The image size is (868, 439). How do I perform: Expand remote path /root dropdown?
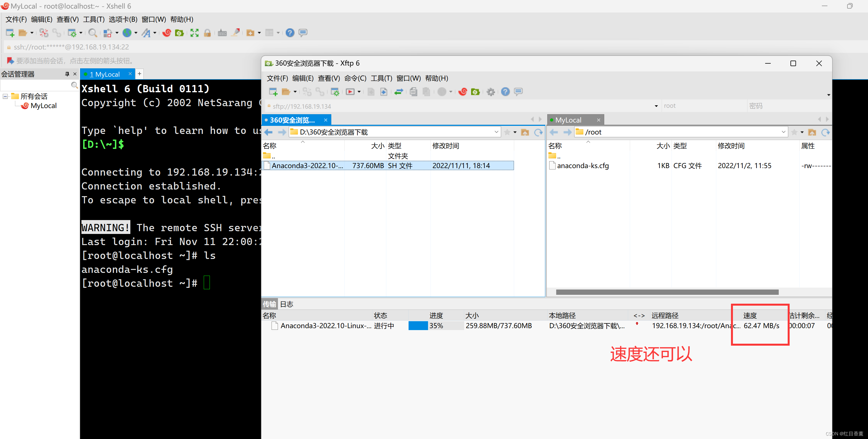[x=784, y=132]
